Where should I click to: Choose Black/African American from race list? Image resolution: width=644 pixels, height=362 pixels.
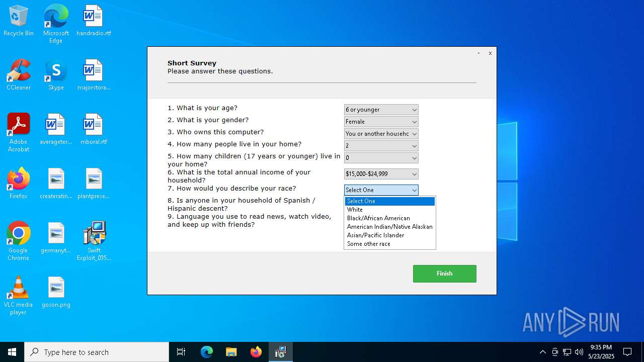point(390,218)
